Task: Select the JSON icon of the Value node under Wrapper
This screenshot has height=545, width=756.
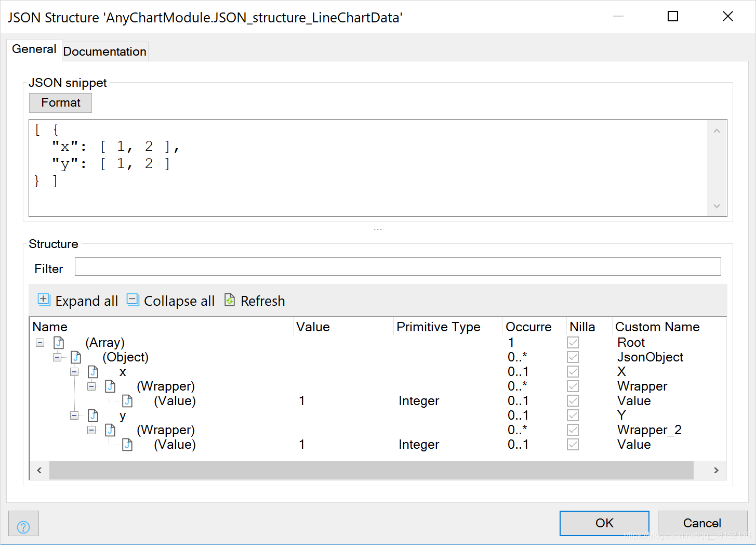Action: [x=127, y=400]
